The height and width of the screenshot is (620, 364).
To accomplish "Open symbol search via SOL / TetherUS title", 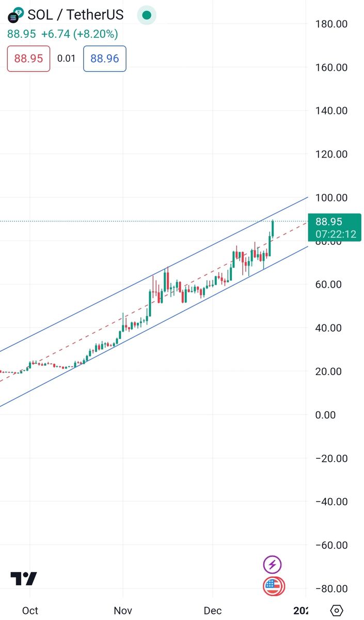I will click(75, 15).
